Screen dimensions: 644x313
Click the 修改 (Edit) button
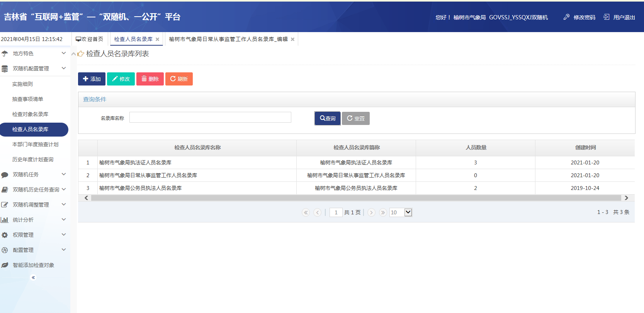click(121, 79)
